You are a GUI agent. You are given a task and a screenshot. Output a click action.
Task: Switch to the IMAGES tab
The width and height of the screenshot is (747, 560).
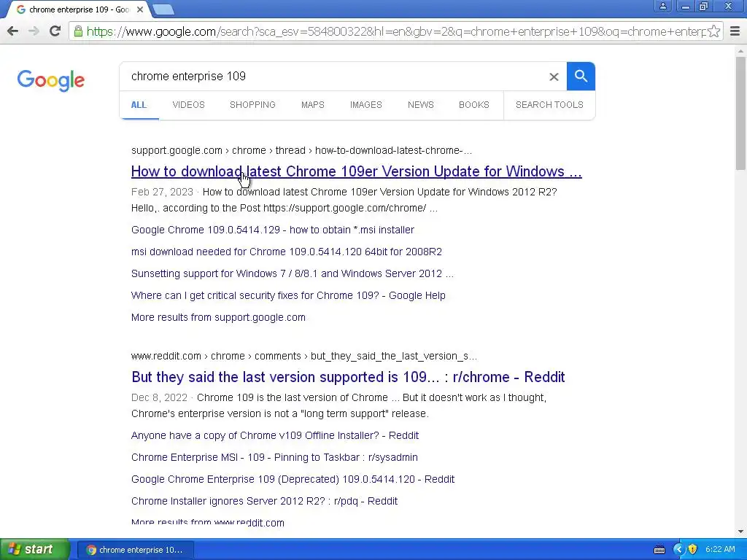click(366, 105)
